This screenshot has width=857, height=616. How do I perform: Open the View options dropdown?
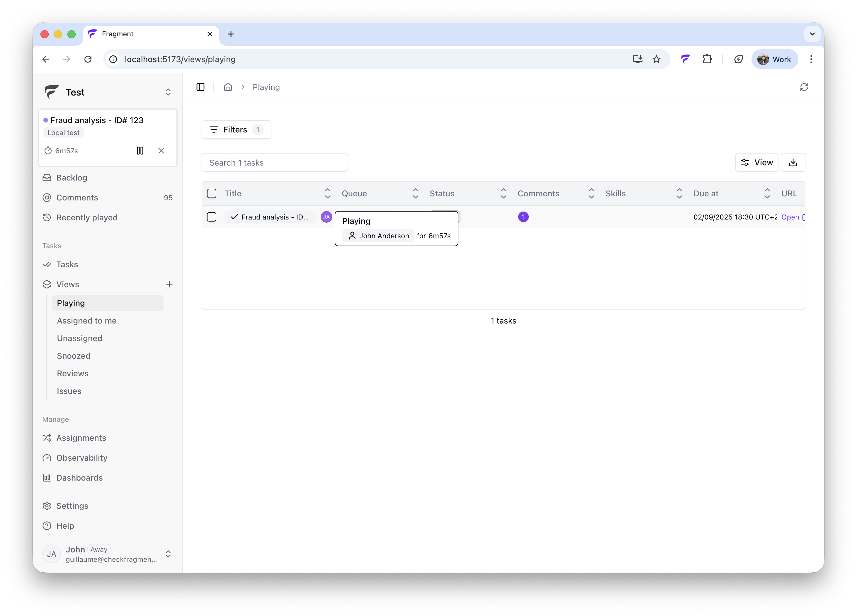[756, 163]
